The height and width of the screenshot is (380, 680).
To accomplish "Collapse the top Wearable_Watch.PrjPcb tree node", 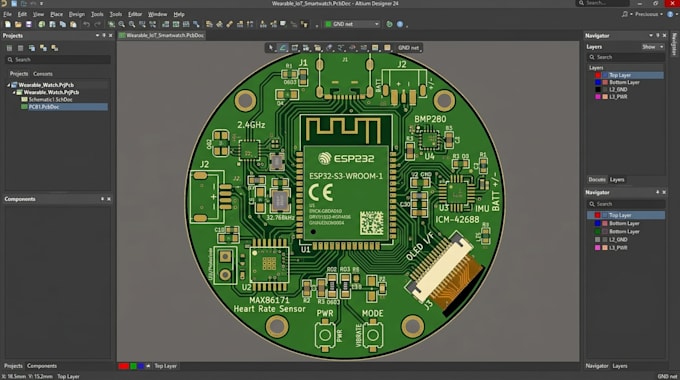I will [8, 85].
